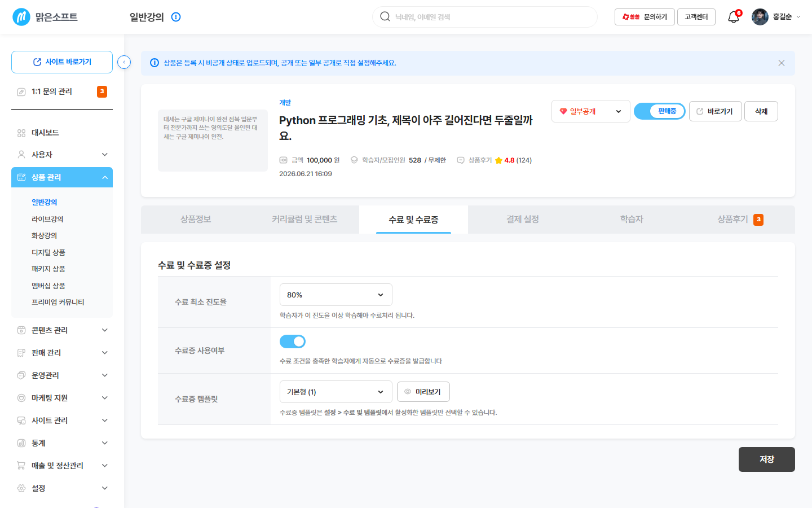812x508 pixels.
Task: Open 화상강의 in the sidebar
Action: 45,235
